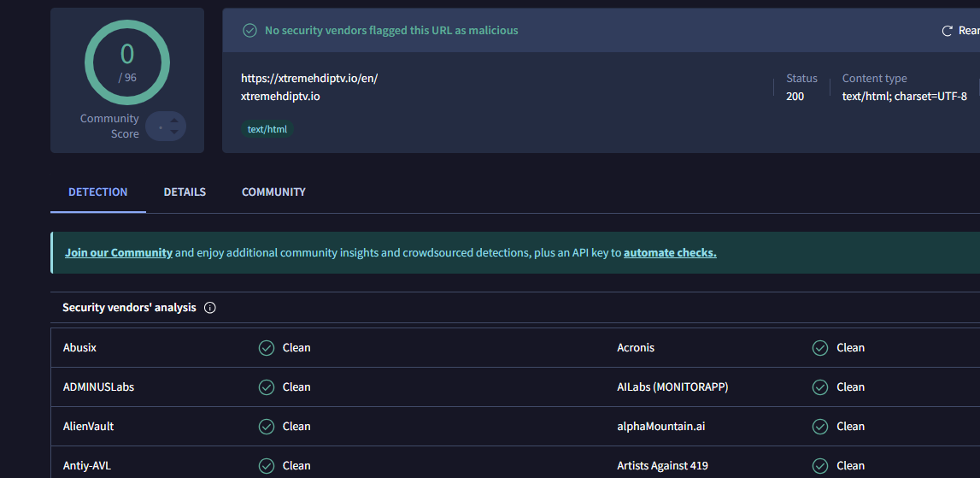Click the Clean check icon for Antiy-AVL
Viewport: 980px width, 478px height.
point(267,466)
